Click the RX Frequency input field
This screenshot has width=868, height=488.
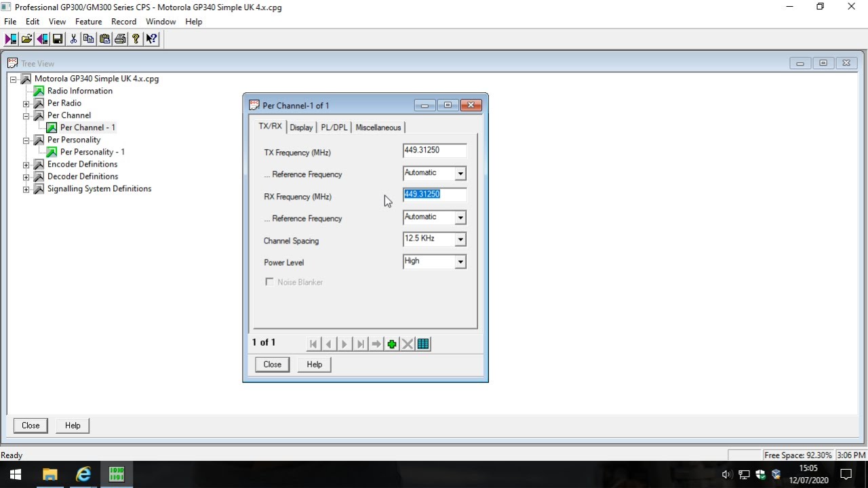[x=435, y=195]
